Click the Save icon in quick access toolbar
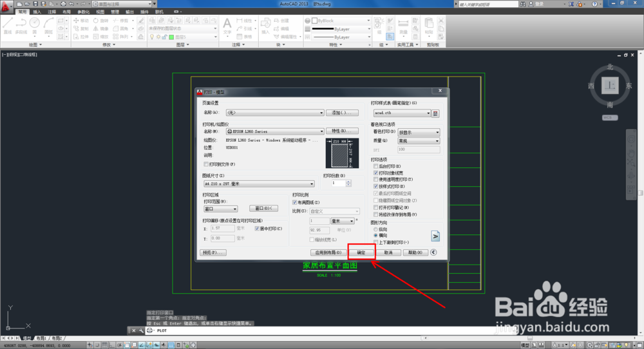The height and width of the screenshot is (349, 644). tap(35, 4)
